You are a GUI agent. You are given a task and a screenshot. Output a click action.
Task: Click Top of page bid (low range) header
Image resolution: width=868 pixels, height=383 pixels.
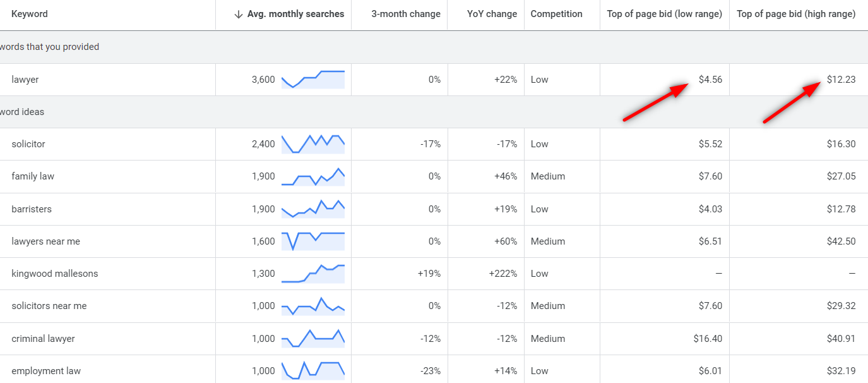coord(664,14)
